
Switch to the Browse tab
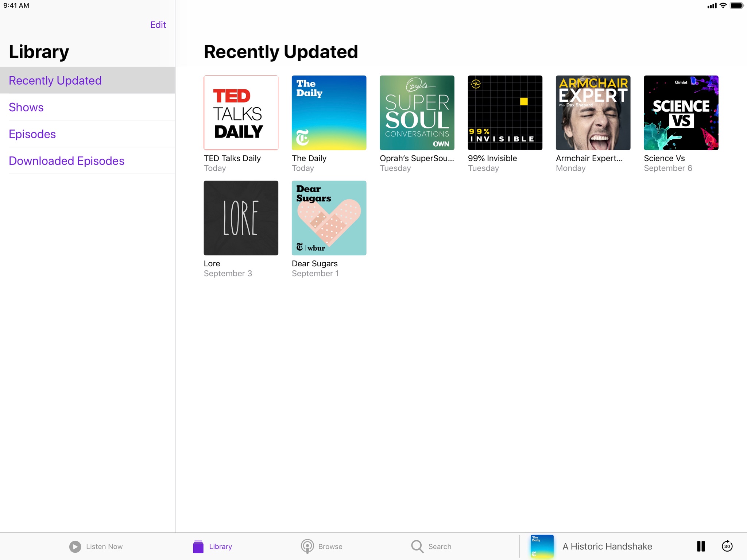(x=322, y=547)
